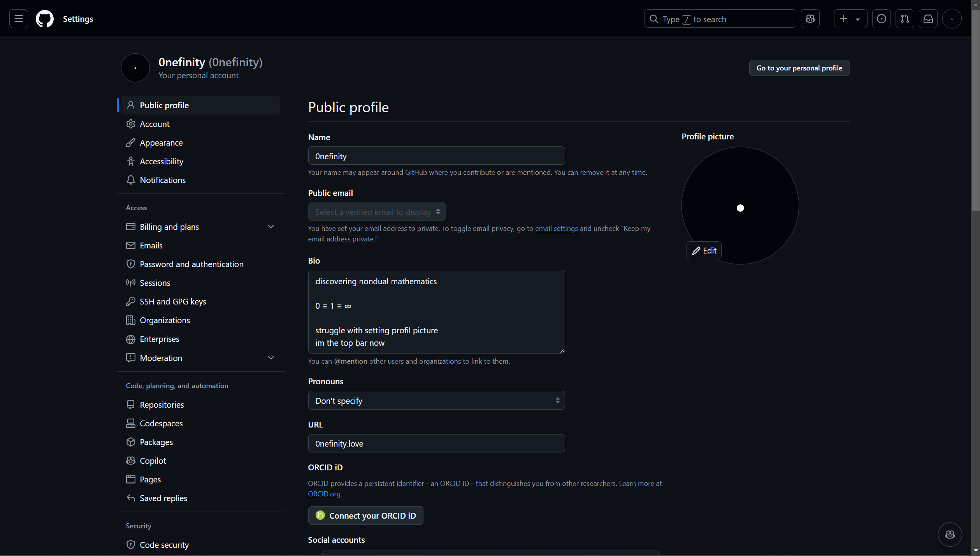Open the hamburger navigation menu
Viewport: 980px width, 556px height.
click(x=18, y=19)
